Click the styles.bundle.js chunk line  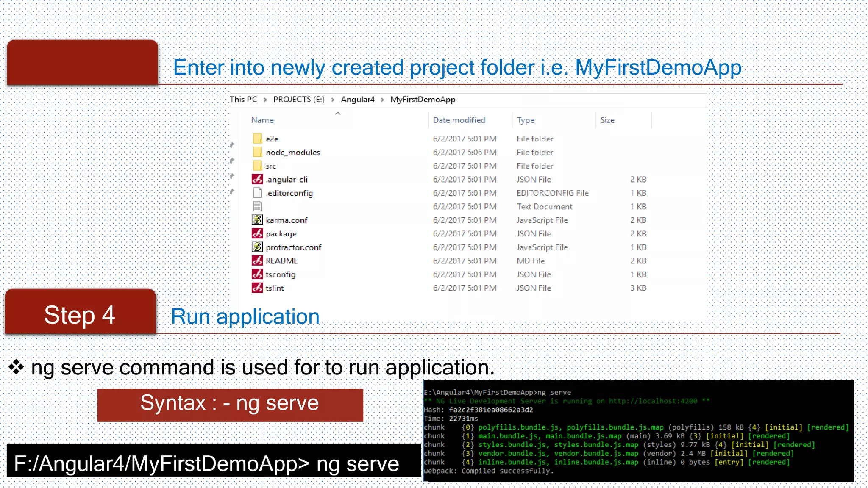(619, 445)
